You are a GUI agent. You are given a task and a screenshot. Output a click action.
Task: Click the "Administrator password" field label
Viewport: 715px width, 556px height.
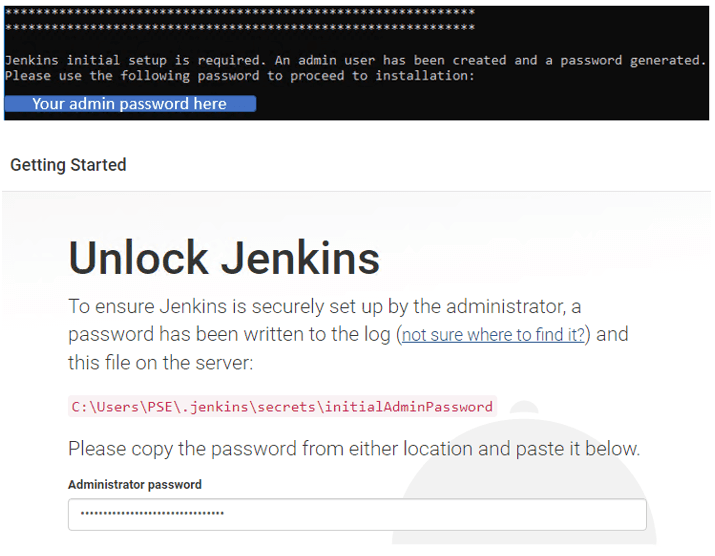[135, 485]
